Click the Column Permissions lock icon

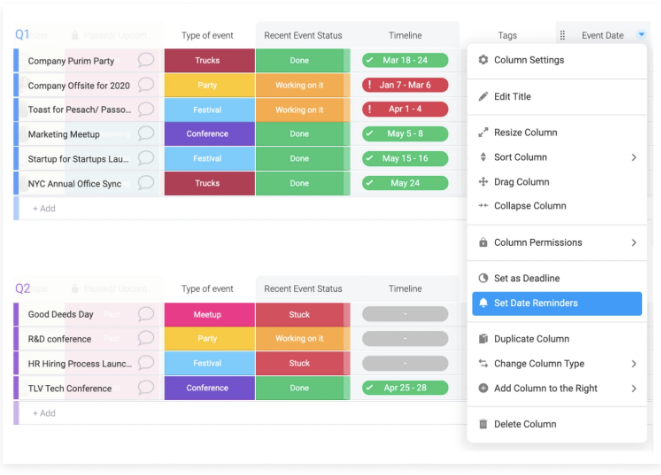(484, 243)
